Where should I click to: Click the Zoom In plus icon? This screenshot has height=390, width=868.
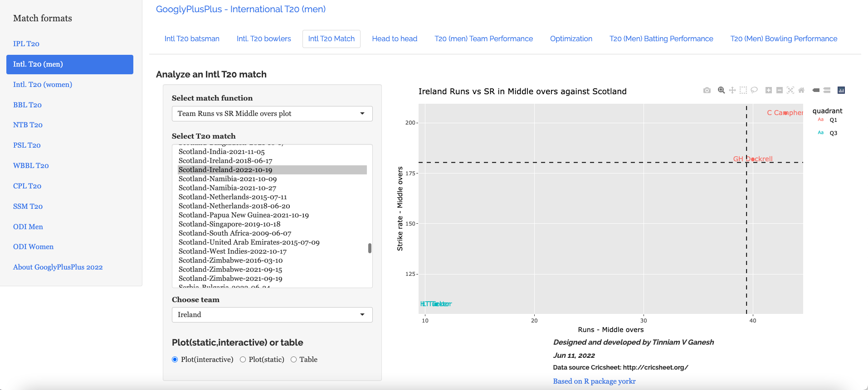click(769, 90)
